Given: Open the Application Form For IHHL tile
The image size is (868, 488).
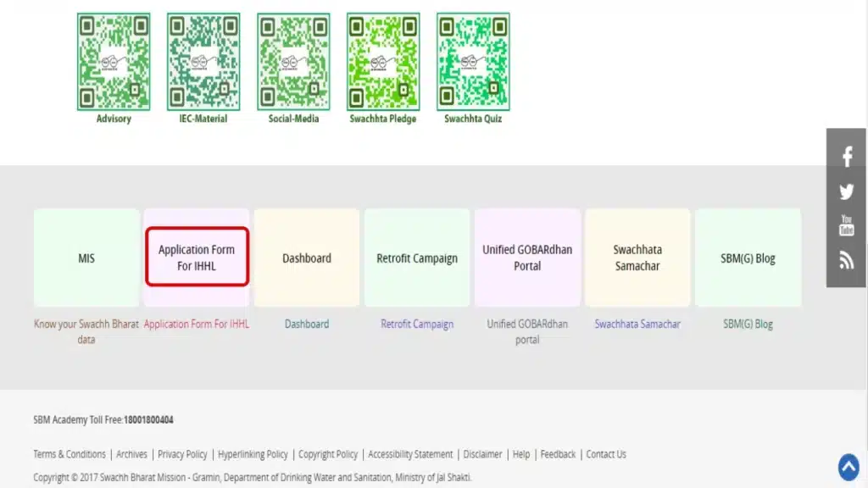Looking at the screenshot, I should click(197, 258).
